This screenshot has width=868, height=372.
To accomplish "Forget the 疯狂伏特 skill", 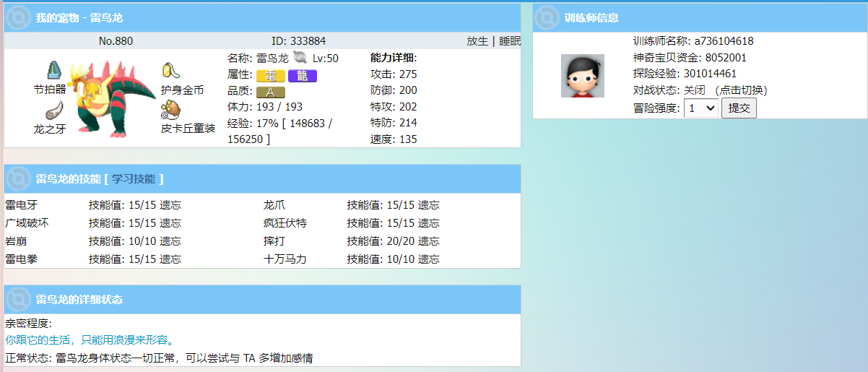I will (x=428, y=223).
